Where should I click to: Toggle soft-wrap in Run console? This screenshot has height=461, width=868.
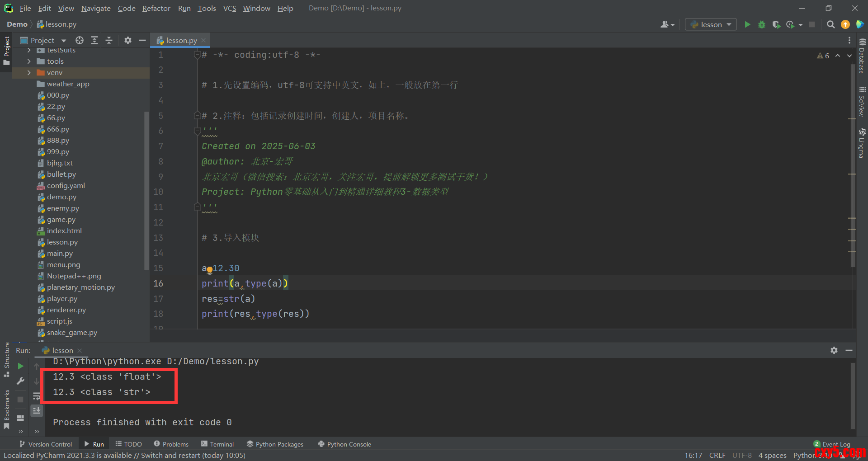pos(37,396)
